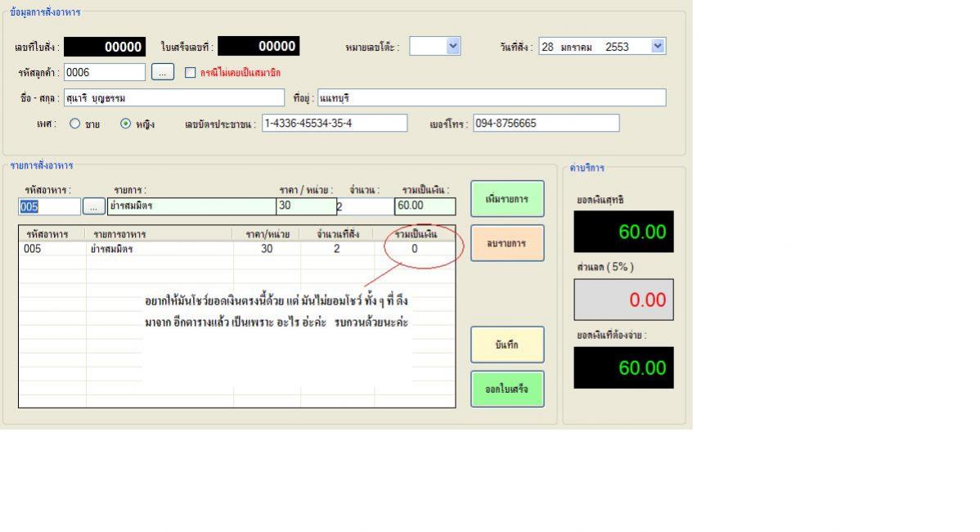Viewport: 980px width, 532px height.
Task: Click the item name field ยำรสมมิตร
Action: point(191,206)
